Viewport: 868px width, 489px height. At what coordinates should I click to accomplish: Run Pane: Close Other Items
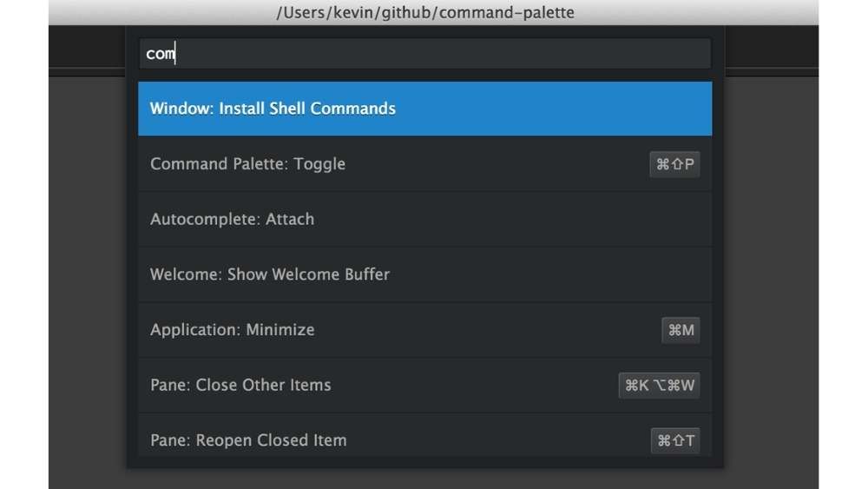pyautogui.click(x=240, y=385)
